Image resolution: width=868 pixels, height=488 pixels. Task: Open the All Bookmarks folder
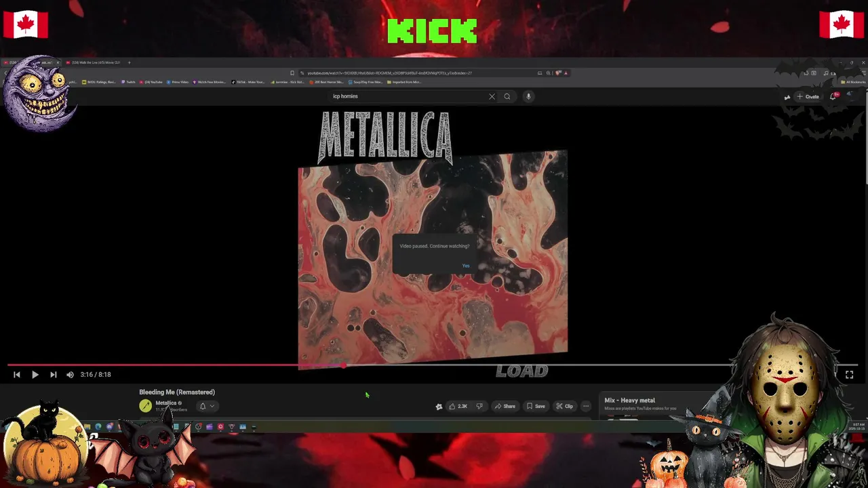pos(852,82)
